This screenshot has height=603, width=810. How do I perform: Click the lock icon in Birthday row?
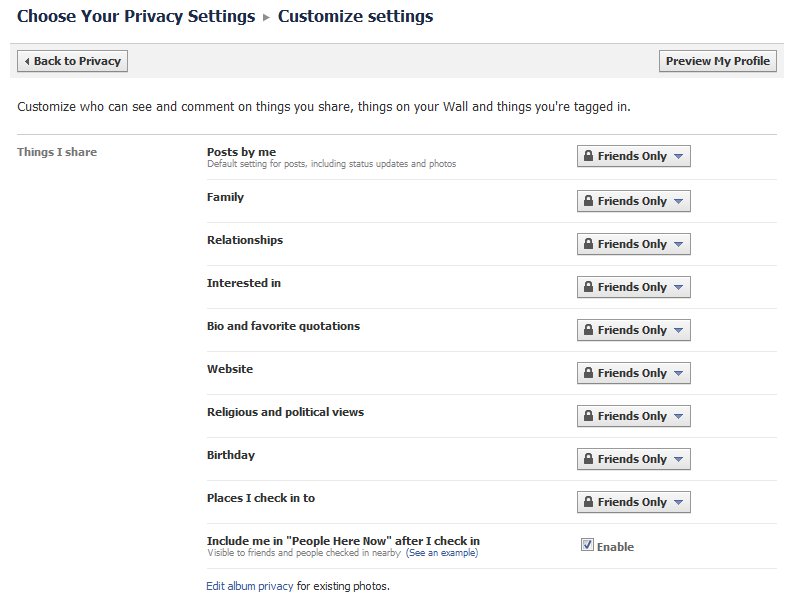[588, 458]
